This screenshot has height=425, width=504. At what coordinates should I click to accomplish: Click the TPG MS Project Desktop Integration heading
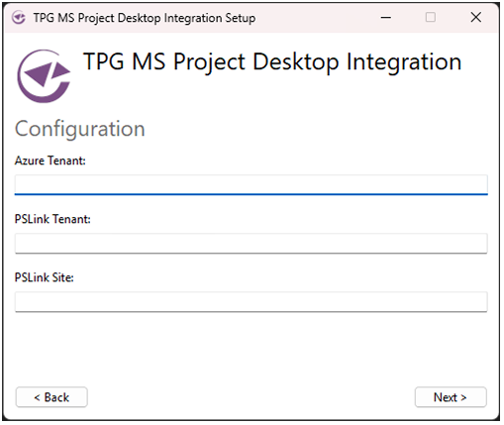click(272, 61)
